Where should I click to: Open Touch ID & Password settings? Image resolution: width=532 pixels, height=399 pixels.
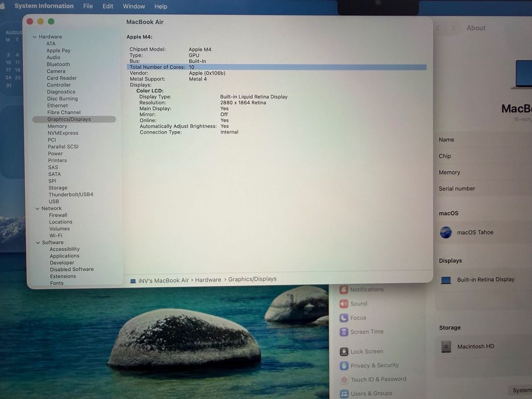point(373,379)
